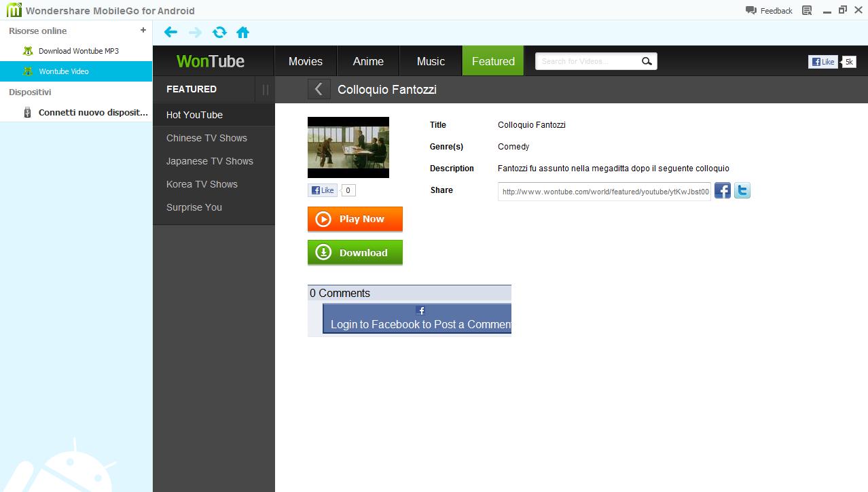Image resolution: width=868 pixels, height=492 pixels.
Task: Click the WonTube logo
Action: [211, 61]
